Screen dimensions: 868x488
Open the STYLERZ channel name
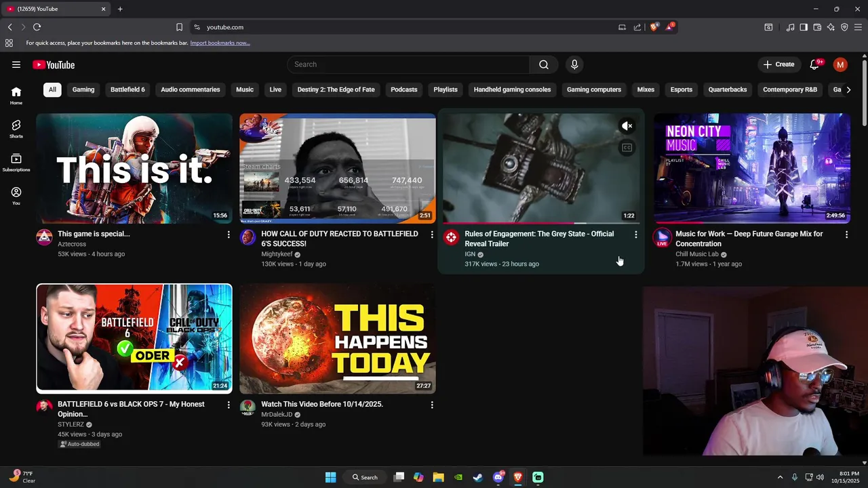pyautogui.click(x=71, y=424)
